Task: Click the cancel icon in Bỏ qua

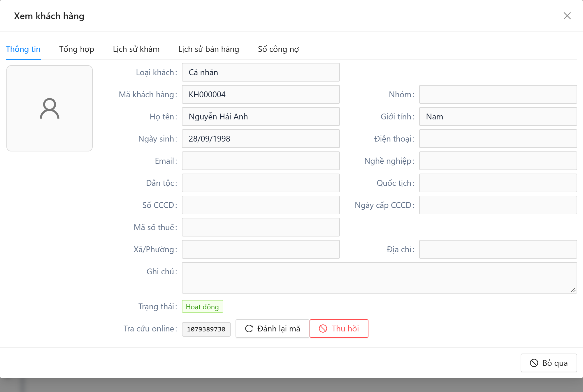Action: point(534,363)
